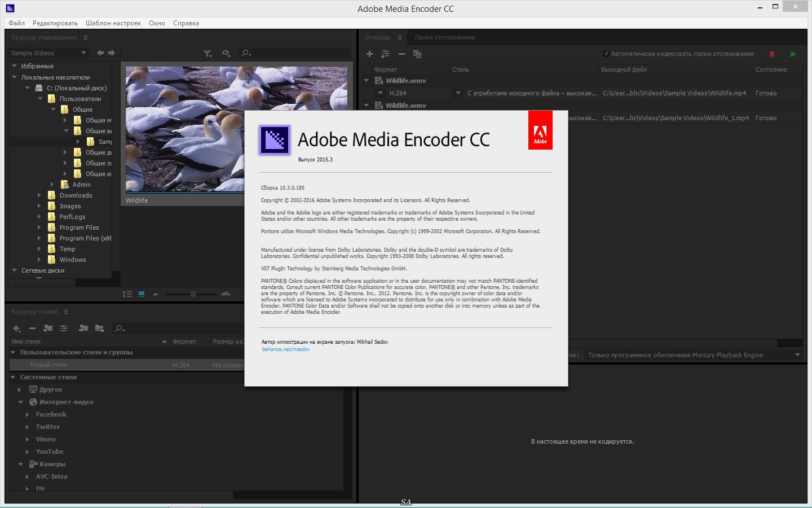Viewport: 812px width, 508px height.
Task: Go forward using the Media Browser right arrow
Action: 112,53
